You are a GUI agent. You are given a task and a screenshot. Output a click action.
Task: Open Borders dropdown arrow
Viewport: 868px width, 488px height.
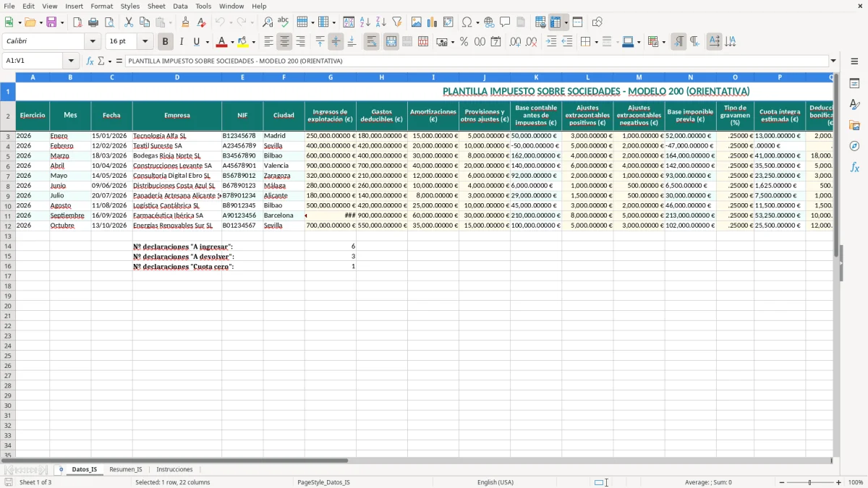tap(595, 42)
